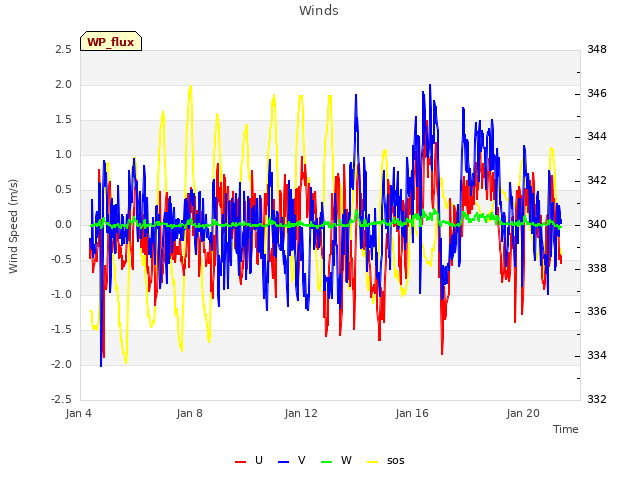Click the WP_flux annotation label
640x480 pixels.
pyautogui.click(x=111, y=41)
